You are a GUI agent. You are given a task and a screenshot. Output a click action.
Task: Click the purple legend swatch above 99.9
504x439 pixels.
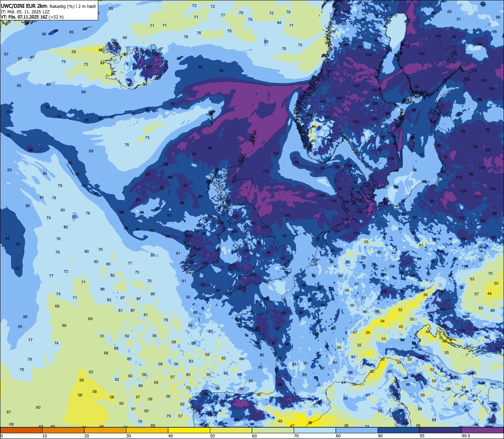point(482,430)
